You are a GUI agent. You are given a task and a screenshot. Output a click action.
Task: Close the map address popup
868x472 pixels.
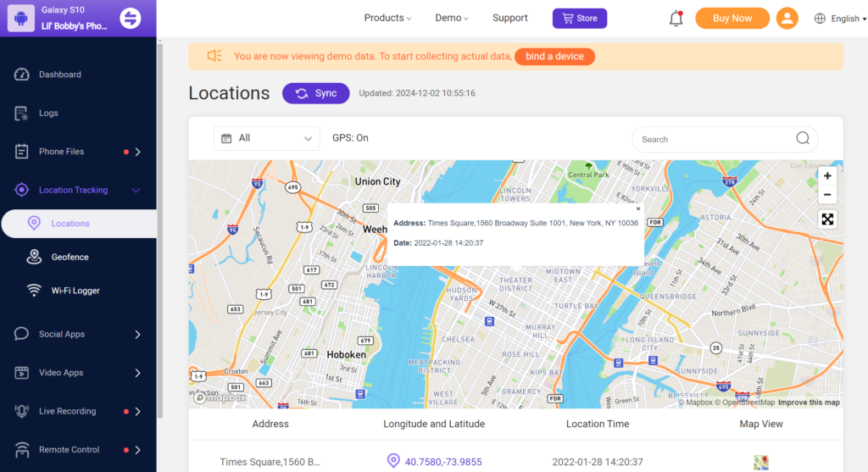pyautogui.click(x=638, y=209)
